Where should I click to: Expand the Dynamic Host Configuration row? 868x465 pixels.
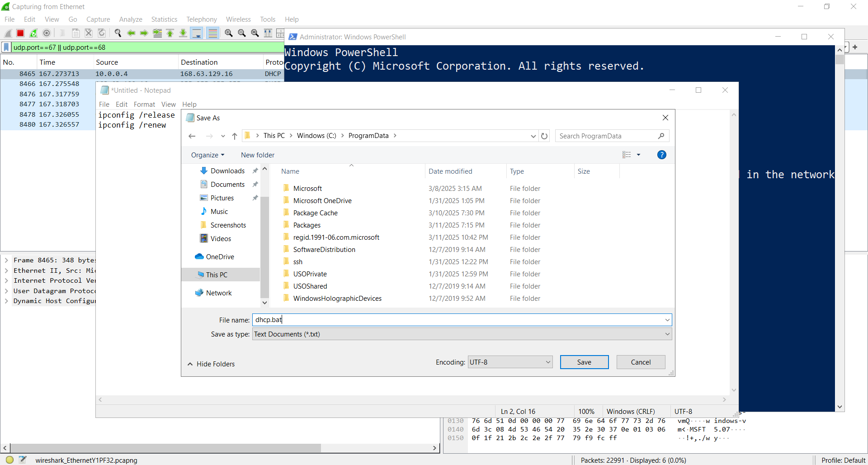click(x=6, y=301)
